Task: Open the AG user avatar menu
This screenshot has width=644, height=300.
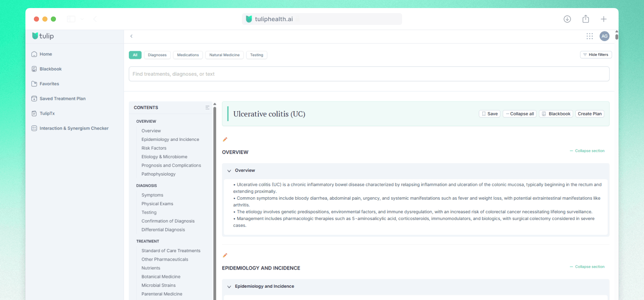Action: coord(605,36)
